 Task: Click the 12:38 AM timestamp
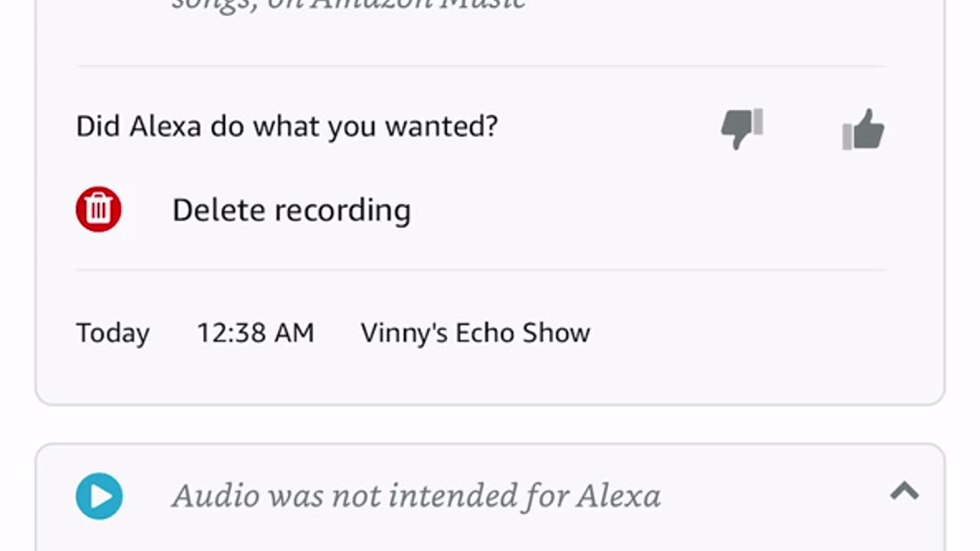[255, 333]
